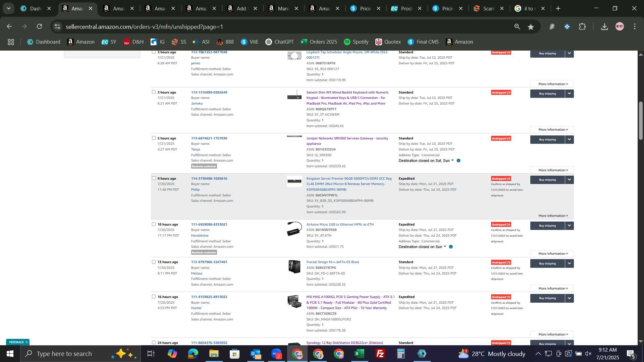Show info icon next to Destination closed on Sat, Sun
Viewport: 644px width, 362px height.
click(x=459, y=161)
